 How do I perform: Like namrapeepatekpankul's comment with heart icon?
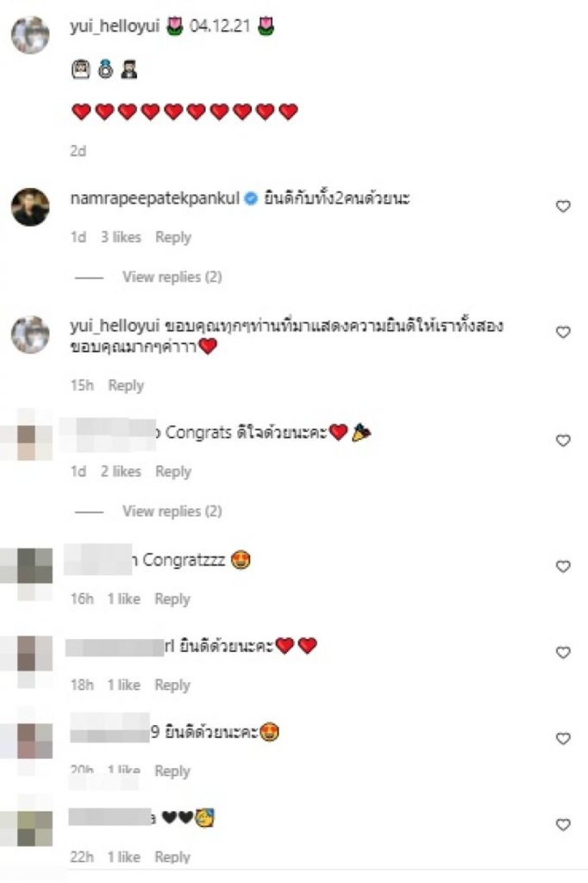point(563,206)
